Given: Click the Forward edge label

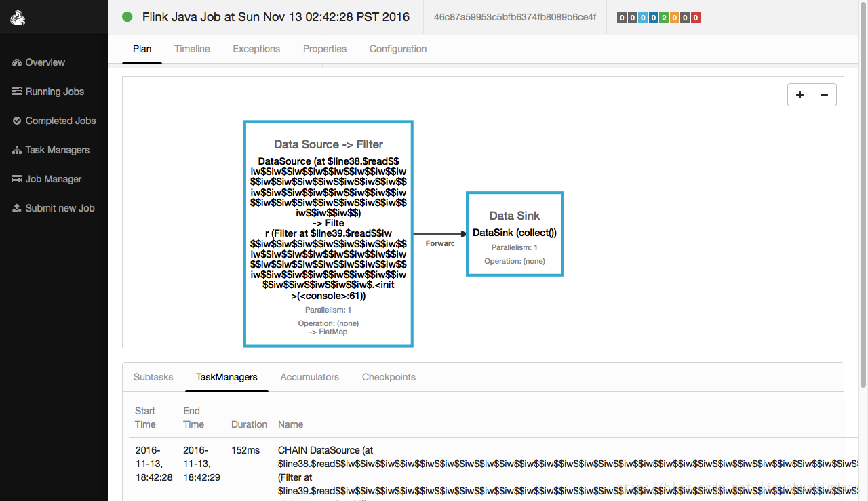Looking at the screenshot, I should pyautogui.click(x=439, y=243).
